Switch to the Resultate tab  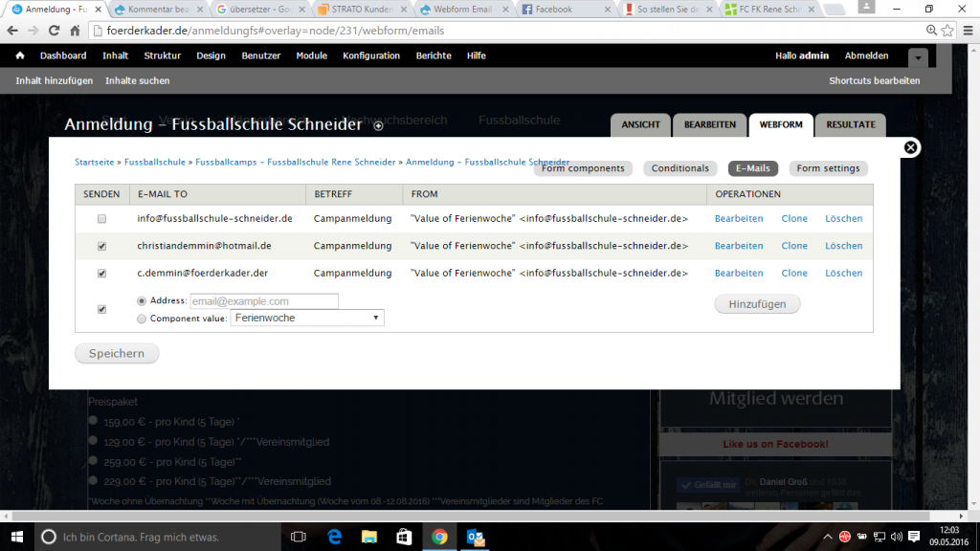(x=850, y=125)
